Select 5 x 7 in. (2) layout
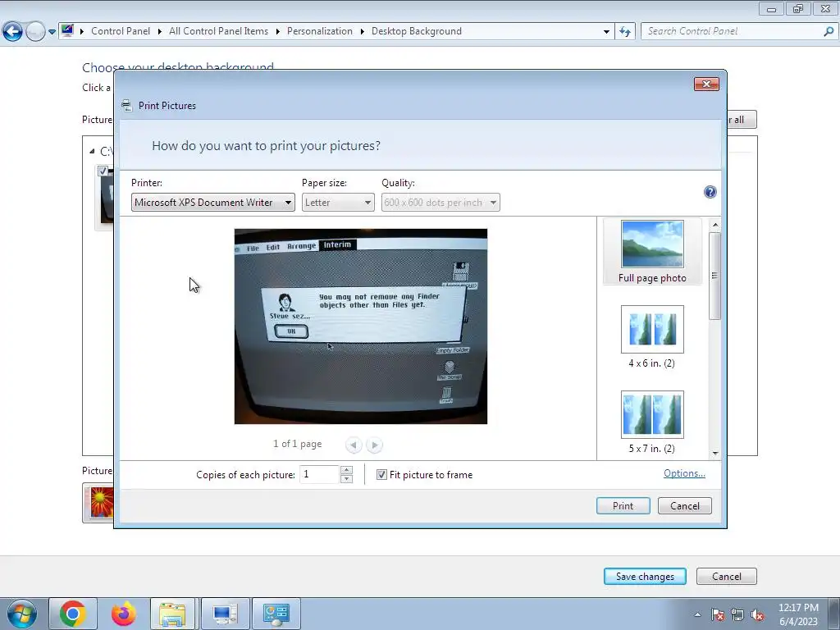Image resolution: width=840 pixels, height=630 pixels. 652,422
